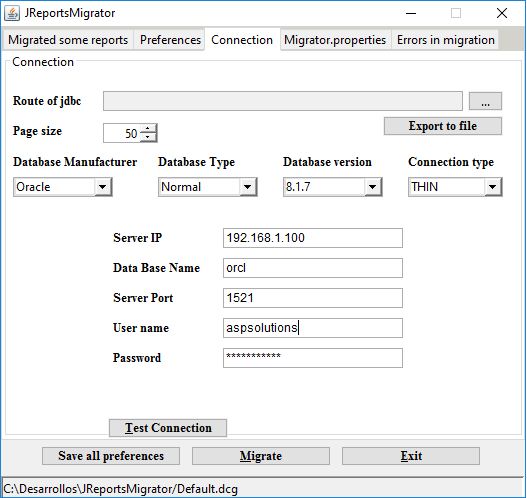Increase Page size with the up arrow
The width and height of the screenshot is (527, 498).
(148, 129)
